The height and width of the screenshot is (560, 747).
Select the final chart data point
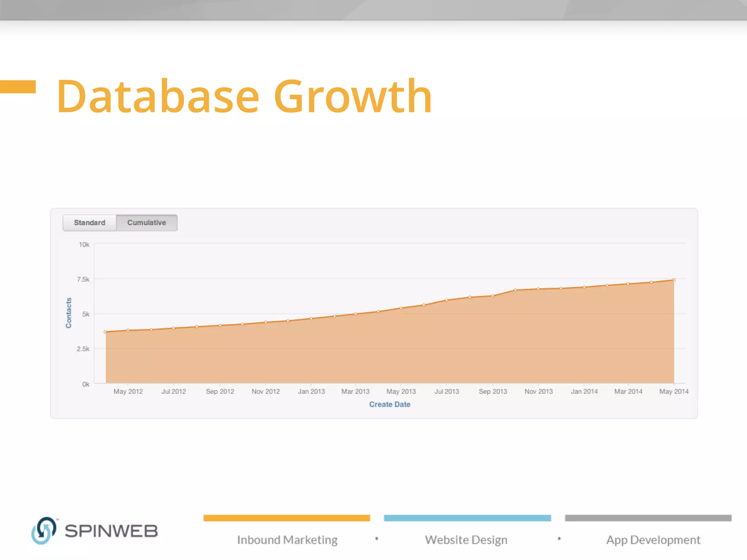click(674, 280)
